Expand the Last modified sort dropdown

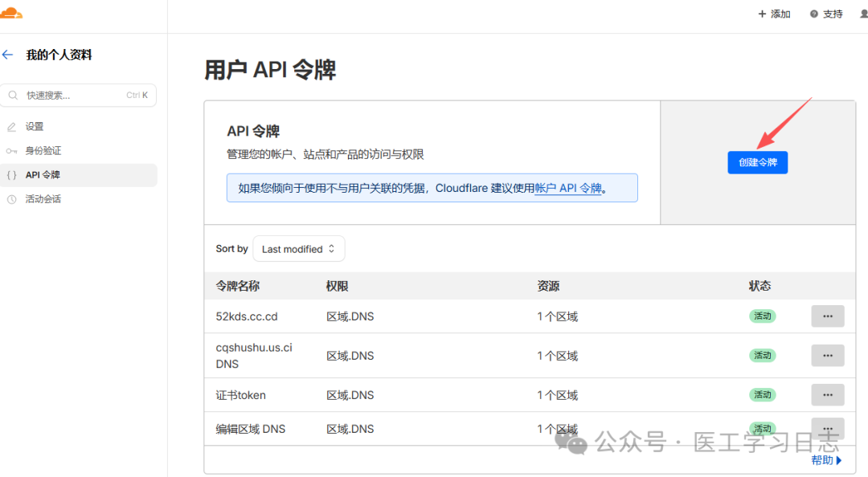298,249
